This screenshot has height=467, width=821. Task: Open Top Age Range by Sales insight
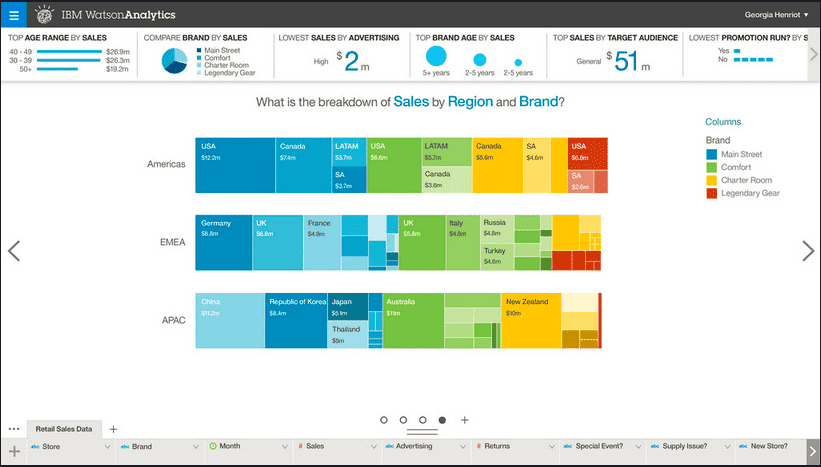[x=69, y=54]
